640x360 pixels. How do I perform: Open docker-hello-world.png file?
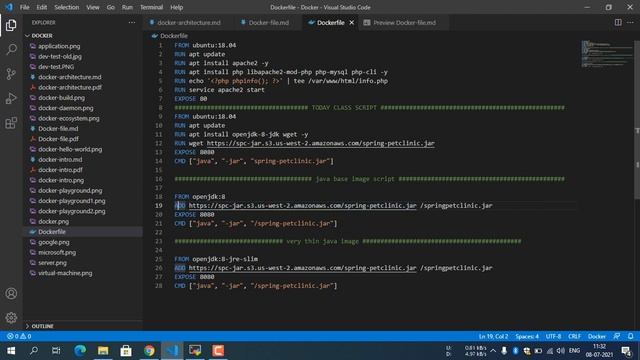[x=70, y=149]
